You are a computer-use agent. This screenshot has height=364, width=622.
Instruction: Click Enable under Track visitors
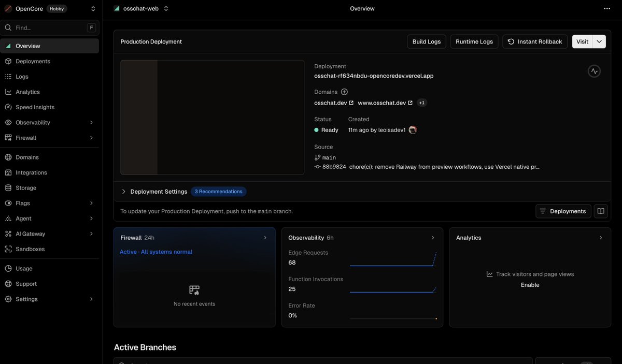coord(530,285)
